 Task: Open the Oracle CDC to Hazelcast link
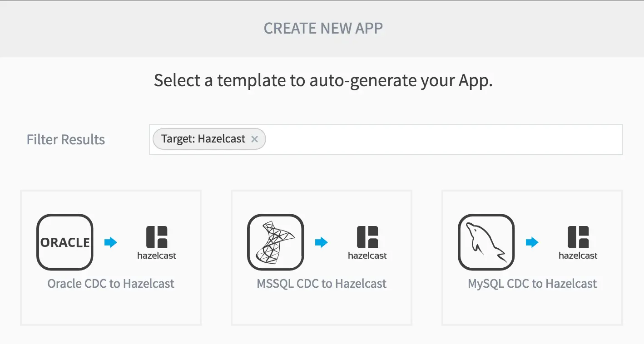[111, 284]
